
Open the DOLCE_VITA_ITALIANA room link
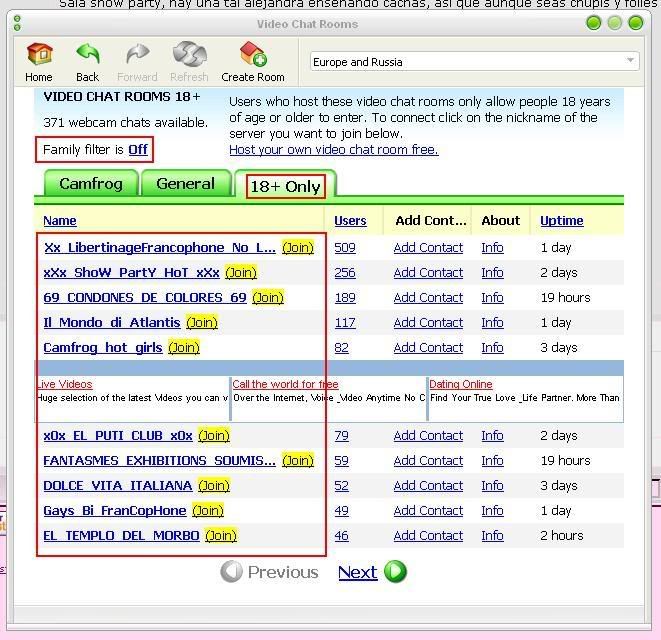(x=118, y=485)
